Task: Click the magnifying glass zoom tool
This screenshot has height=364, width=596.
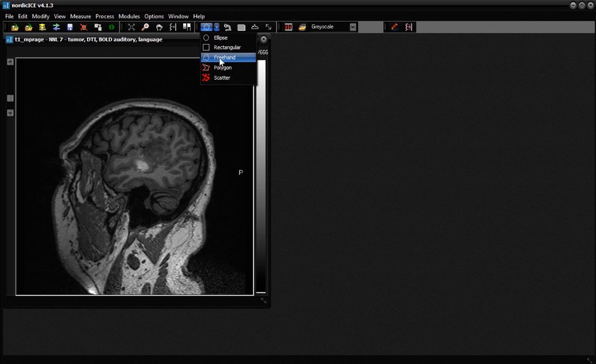Action: [145, 27]
